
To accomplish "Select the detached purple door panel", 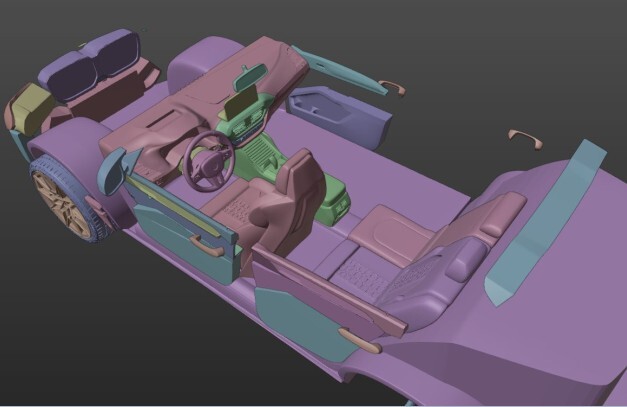I will pyautogui.click(x=339, y=115).
